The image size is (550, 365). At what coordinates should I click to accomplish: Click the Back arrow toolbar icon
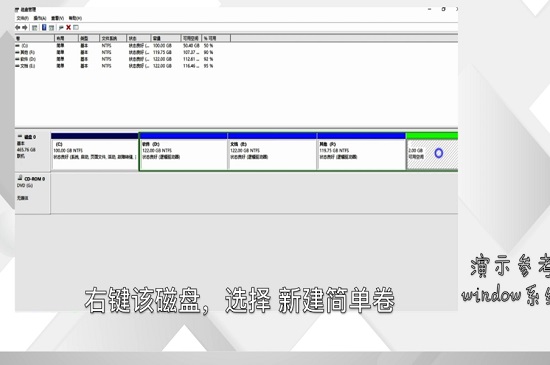pyautogui.click(x=18, y=27)
